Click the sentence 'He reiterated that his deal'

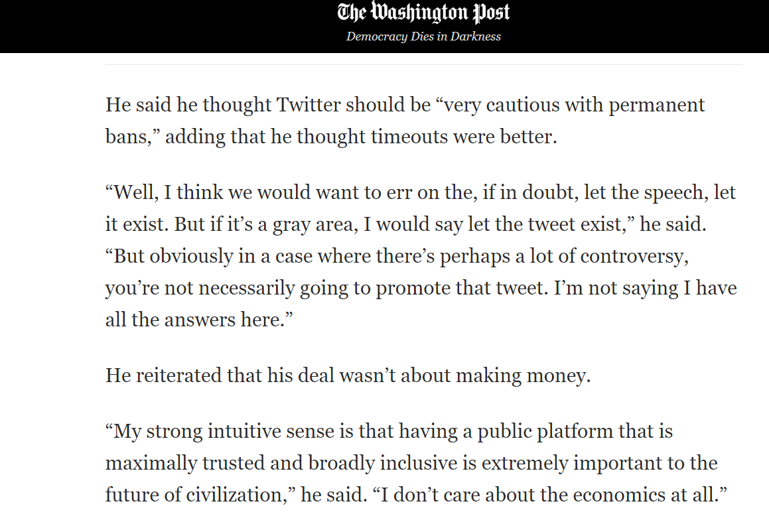tap(348, 376)
